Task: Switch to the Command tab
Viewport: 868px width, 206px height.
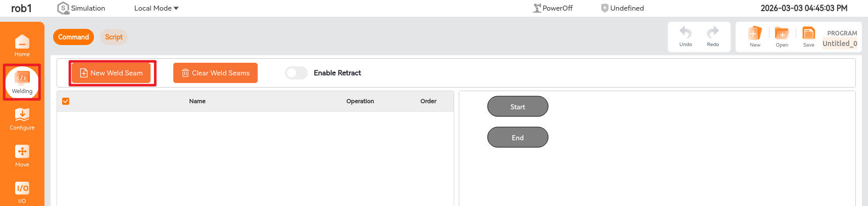Action: [73, 37]
